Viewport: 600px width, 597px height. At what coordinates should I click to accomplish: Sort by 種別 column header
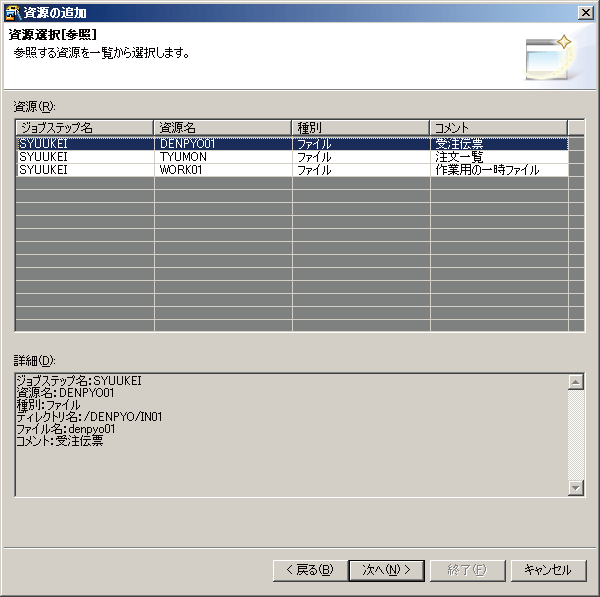tap(360, 127)
